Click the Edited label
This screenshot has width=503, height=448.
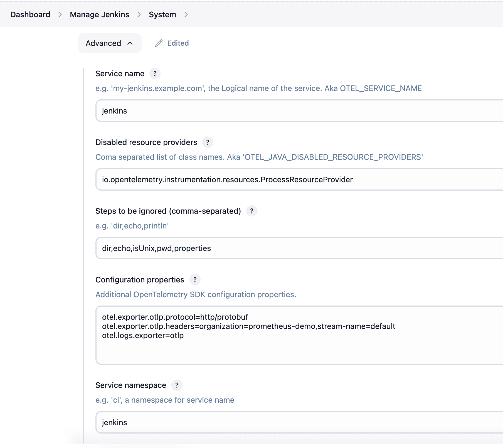click(x=177, y=43)
